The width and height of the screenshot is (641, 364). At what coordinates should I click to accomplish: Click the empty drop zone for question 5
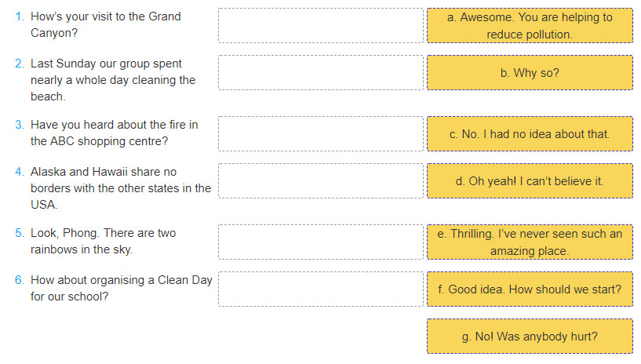point(321,242)
